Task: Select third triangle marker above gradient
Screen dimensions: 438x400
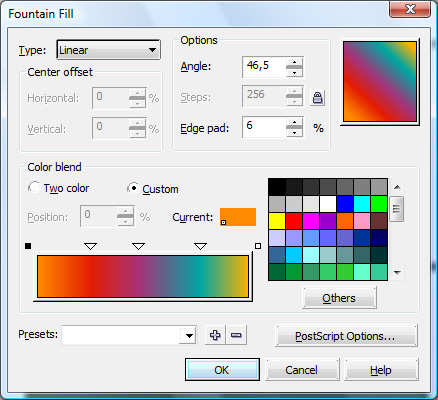Action: pyautogui.click(x=200, y=246)
